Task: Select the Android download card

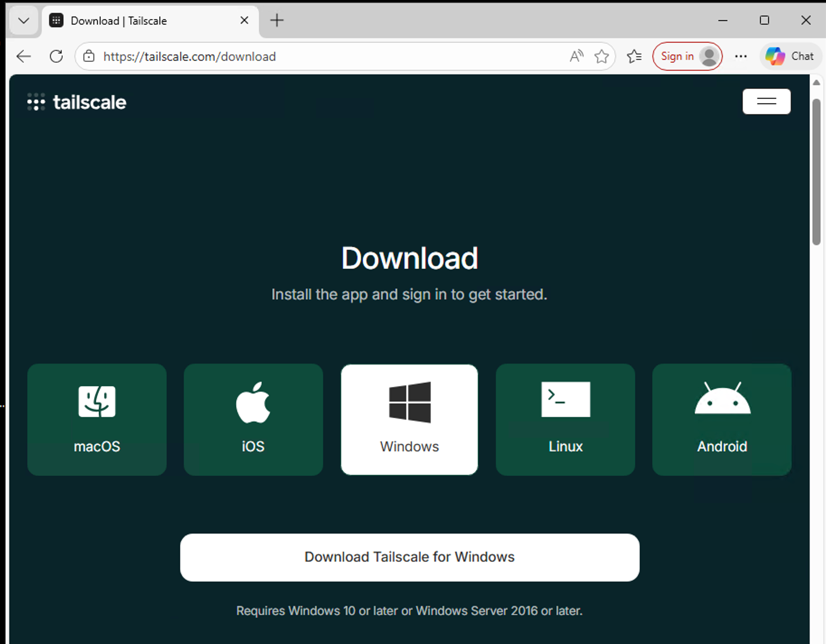Action: pyautogui.click(x=722, y=420)
